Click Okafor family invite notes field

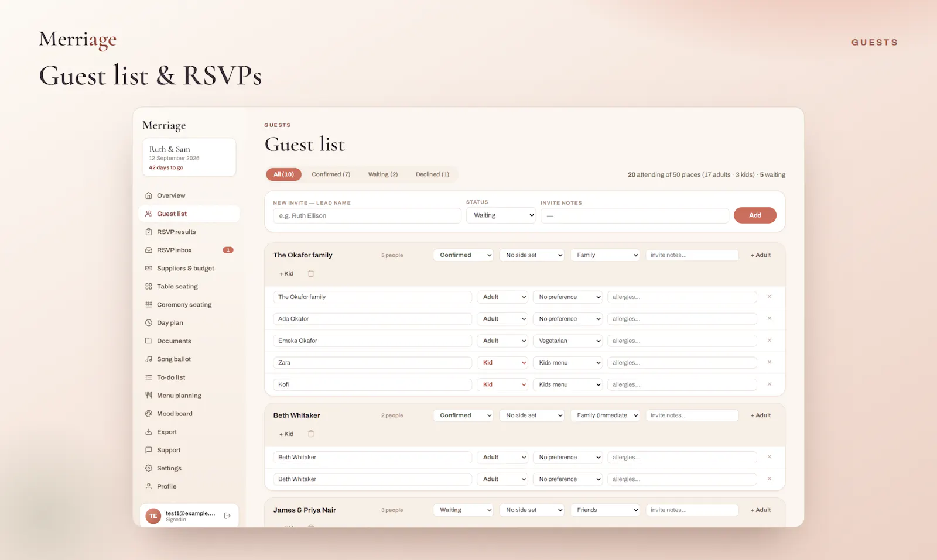692,255
